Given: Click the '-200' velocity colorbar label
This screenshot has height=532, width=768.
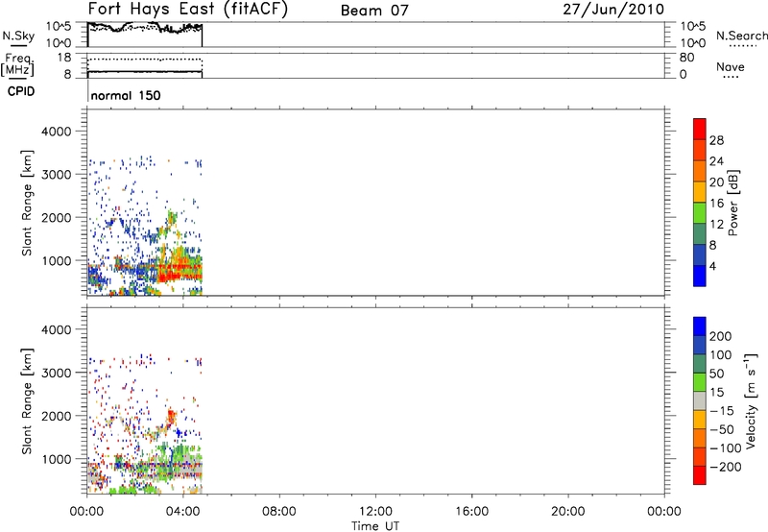Looking at the screenshot, I should 726,467.
